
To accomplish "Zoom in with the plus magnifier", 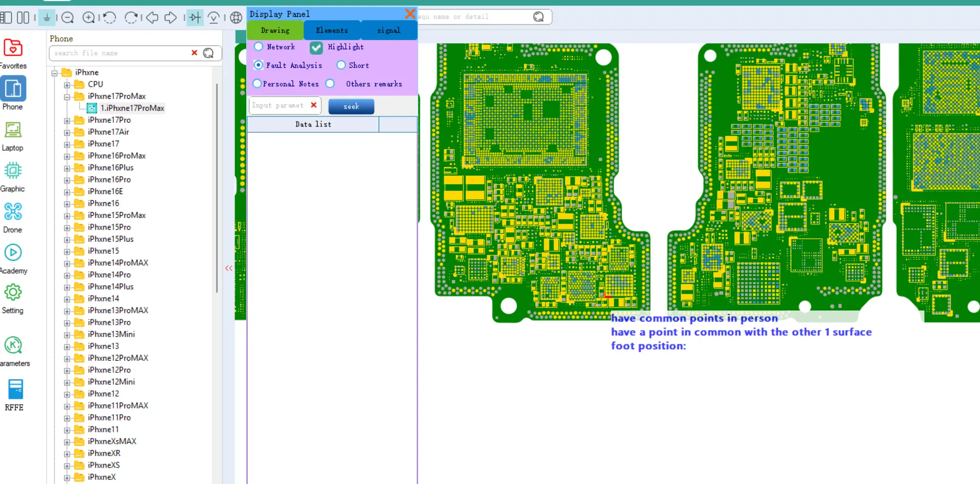I will click(89, 17).
